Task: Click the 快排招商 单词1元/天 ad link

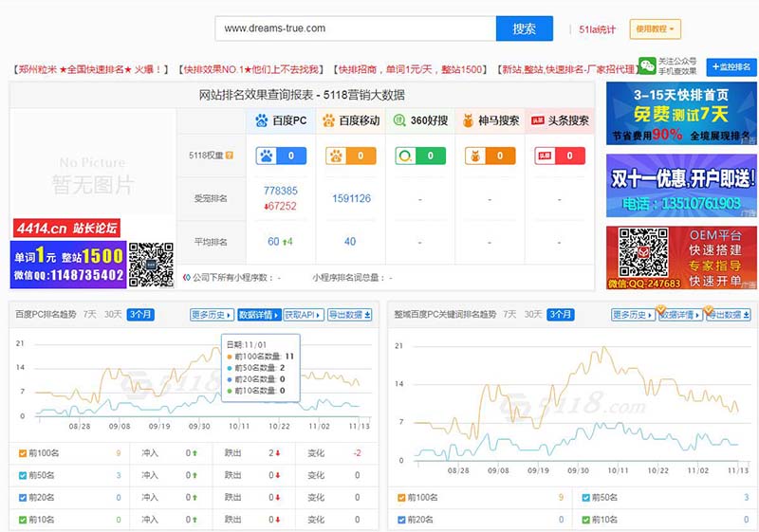Action: click(x=410, y=69)
